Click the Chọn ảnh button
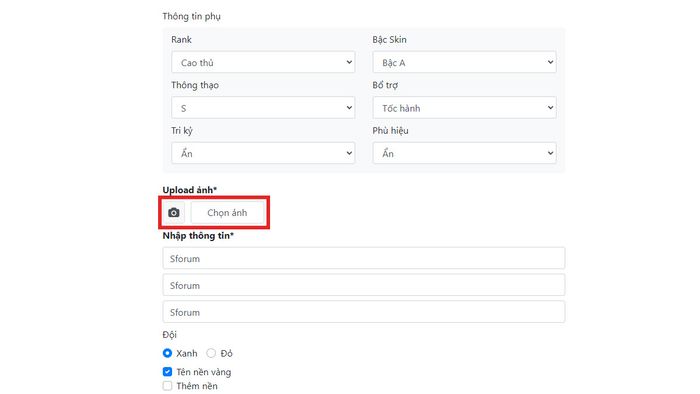700x394 pixels. click(227, 213)
